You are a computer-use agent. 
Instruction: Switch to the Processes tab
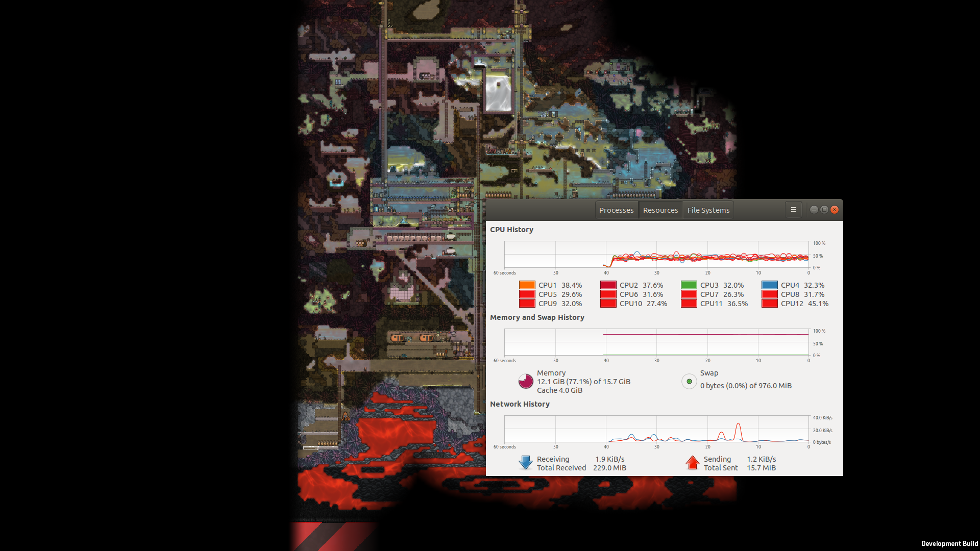click(616, 210)
